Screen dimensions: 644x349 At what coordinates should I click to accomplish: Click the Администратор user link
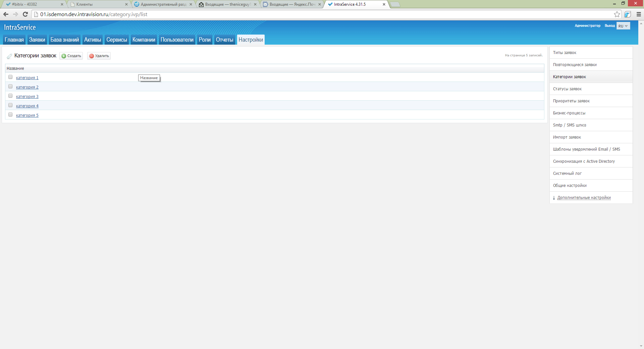pos(588,26)
